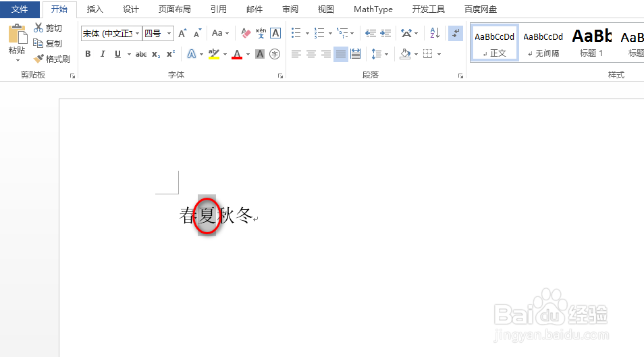644x357 pixels.
Task: Align text to the left
Action: click(x=296, y=54)
